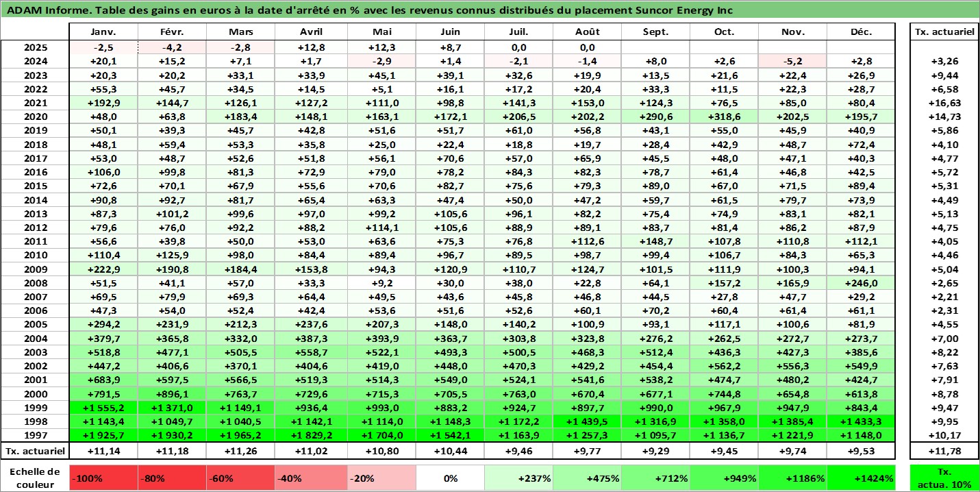Select the 2025 year row label
This screenshot has height=492, width=980.
pyautogui.click(x=35, y=47)
